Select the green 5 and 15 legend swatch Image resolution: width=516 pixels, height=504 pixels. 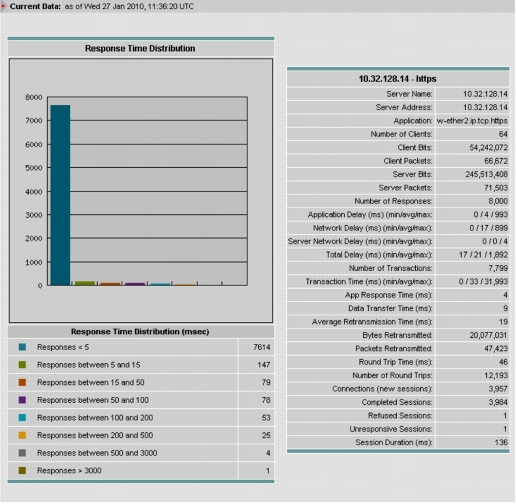[22, 365]
